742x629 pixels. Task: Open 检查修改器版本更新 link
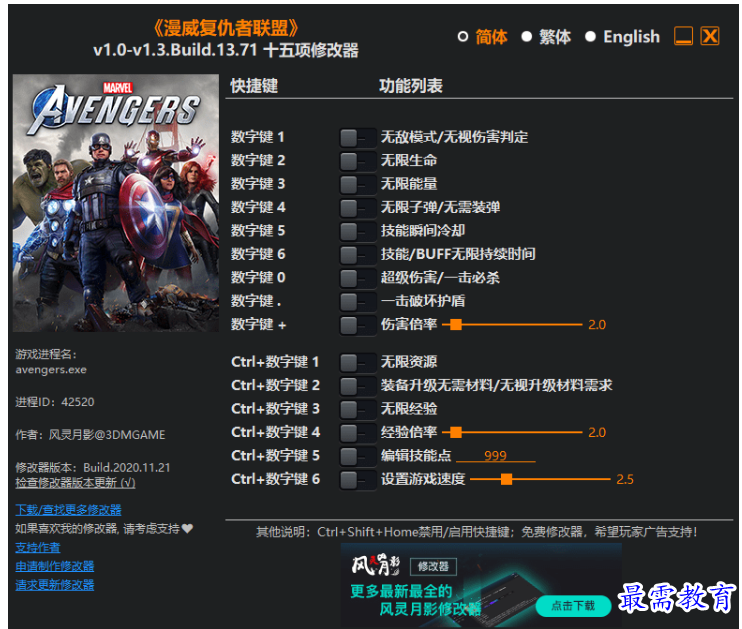tap(75, 483)
